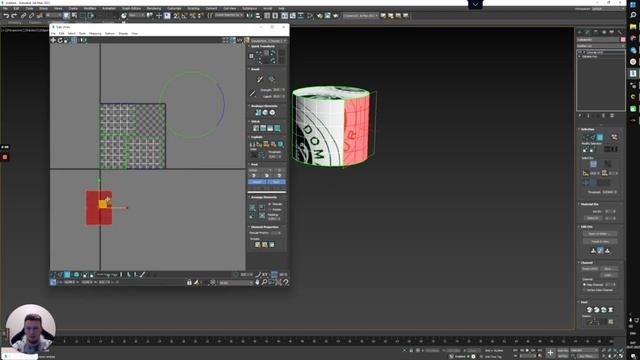Click the pink object color swatch
Viewport: 640px width, 360px height.
tap(623, 40)
